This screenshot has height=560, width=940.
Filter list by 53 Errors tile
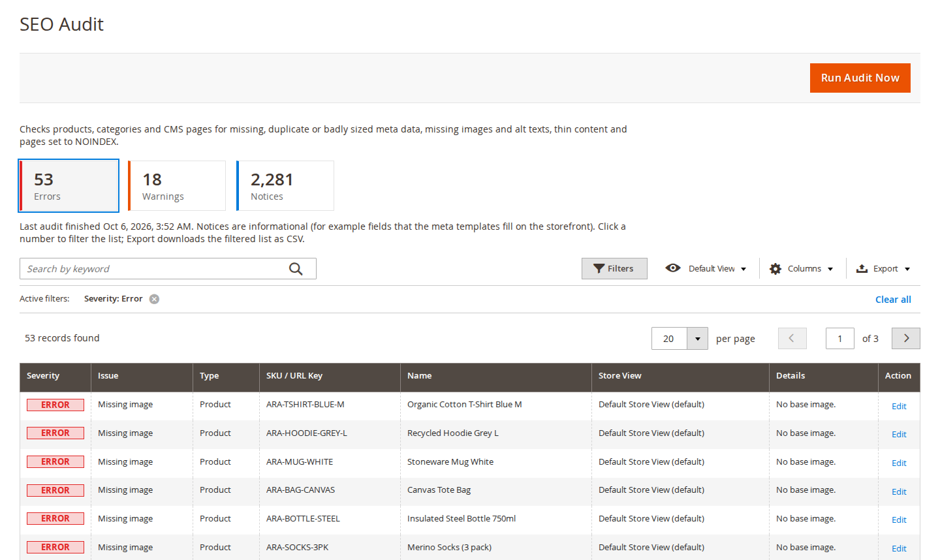click(69, 186)
